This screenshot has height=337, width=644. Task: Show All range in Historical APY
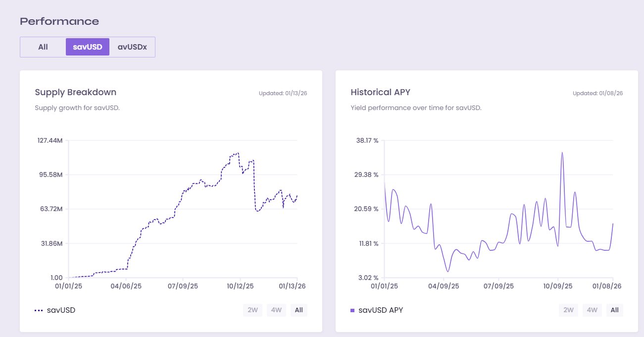coord(614,310)
